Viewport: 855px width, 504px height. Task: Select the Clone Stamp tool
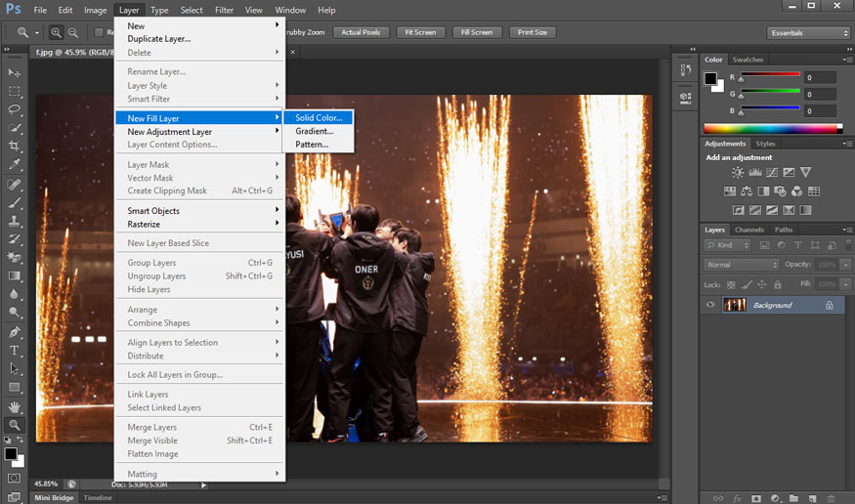coord(15,221)
